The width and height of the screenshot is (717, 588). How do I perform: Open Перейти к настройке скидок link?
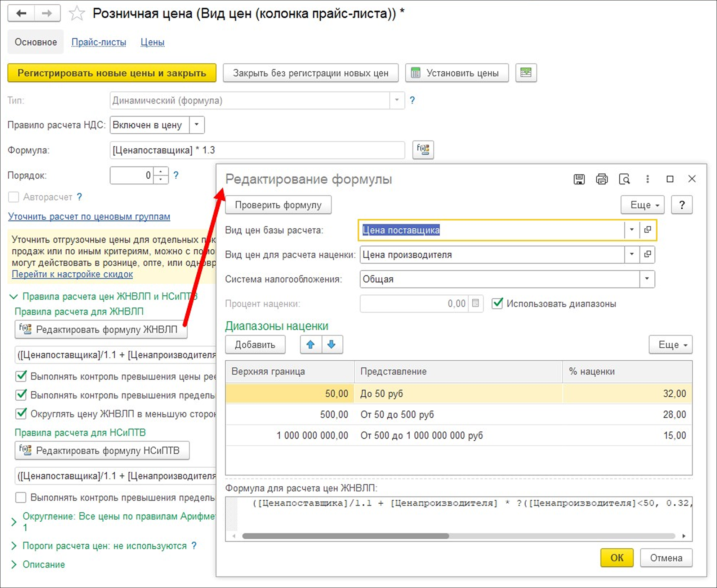[72, 274]
